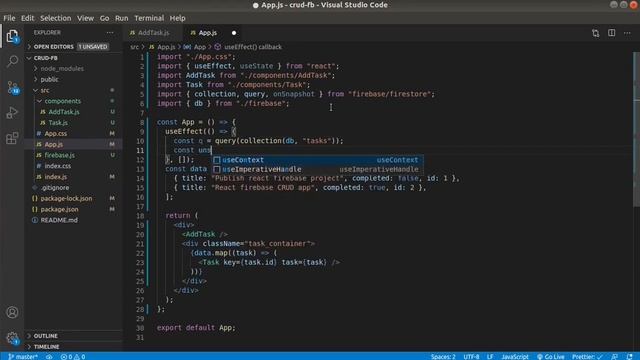This screenshot has width=640, height=360.
Task: Open the Terminal menu
Action: click(x=149, y=18)
